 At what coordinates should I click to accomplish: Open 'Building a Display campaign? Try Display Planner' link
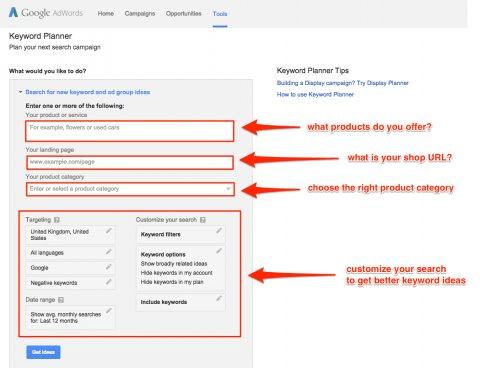343,83
